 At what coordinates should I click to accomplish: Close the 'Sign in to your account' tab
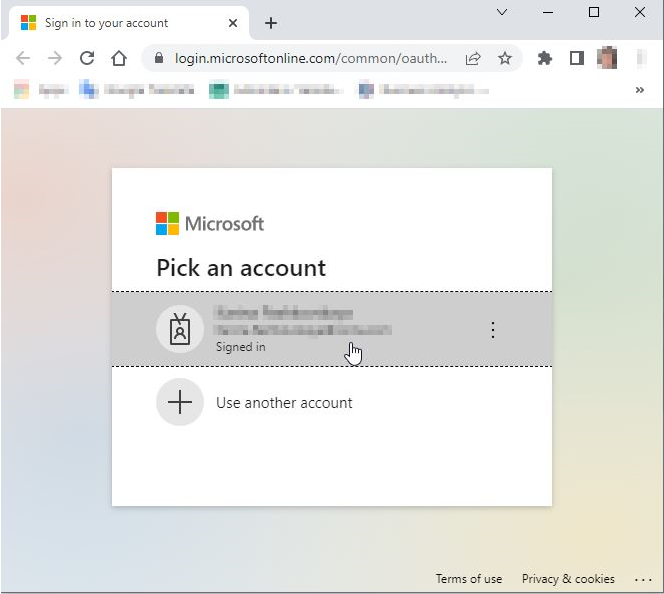click(233, 23)
